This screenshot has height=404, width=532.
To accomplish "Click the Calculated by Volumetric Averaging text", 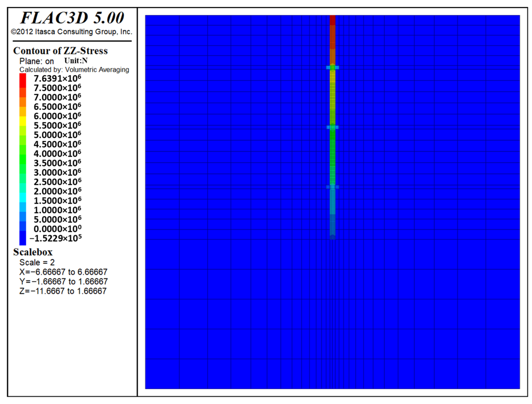I will click(74, 70).
